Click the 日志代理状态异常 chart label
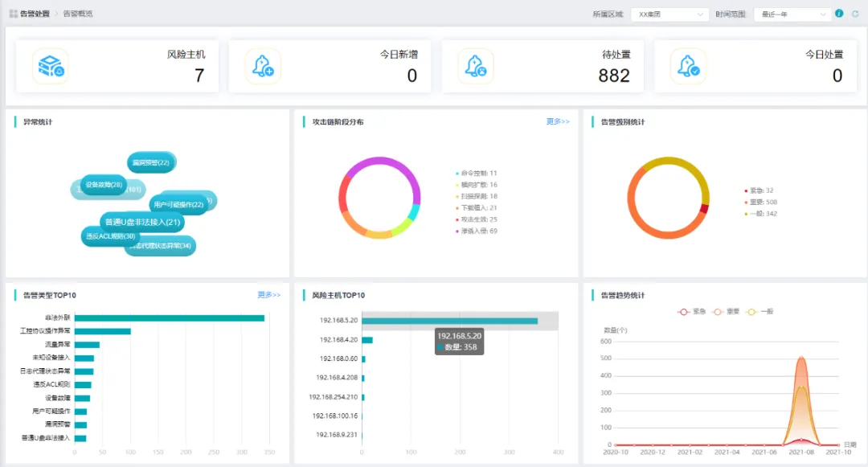Image resolution: width=868 pixels, height=467 pixels. tap(45, 371)
